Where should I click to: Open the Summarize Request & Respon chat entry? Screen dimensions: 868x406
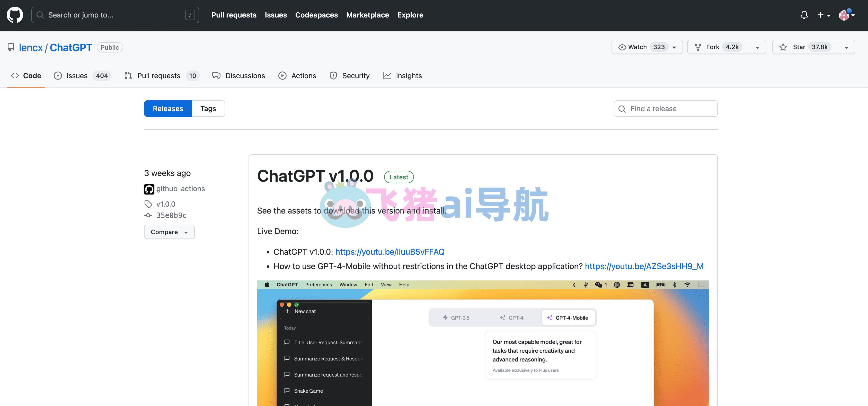tap(324, 358)
